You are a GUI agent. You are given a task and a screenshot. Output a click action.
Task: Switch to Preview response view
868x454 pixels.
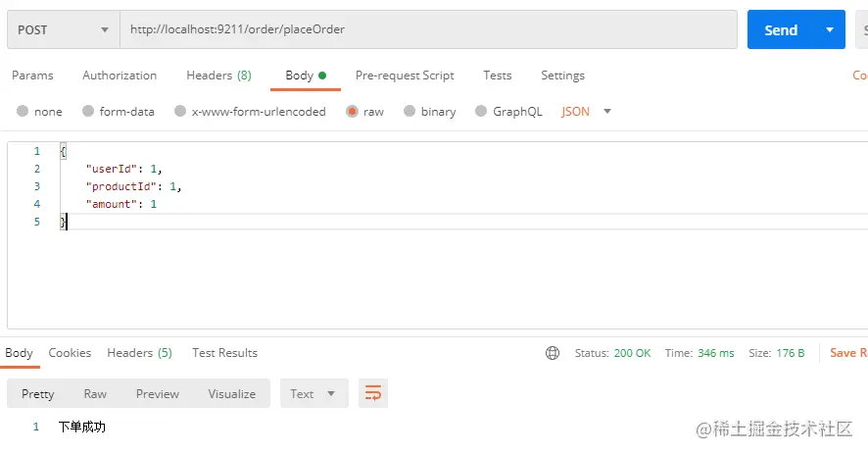pos(158,393)
